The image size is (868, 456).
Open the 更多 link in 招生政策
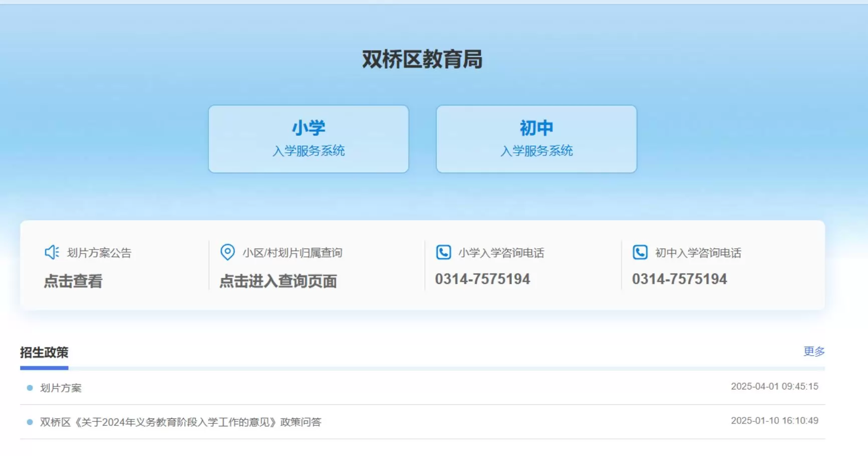click(x=814, y=351)
